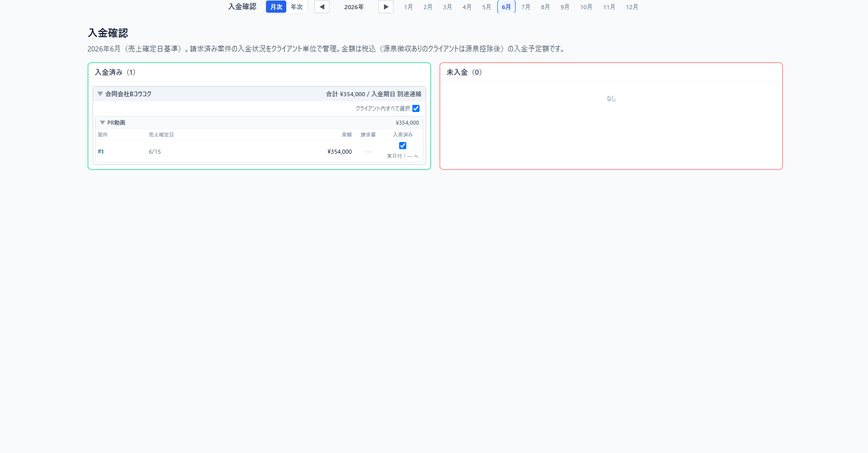Collapse the PR動画 project section
Image resolution: width=868 pixels, height=453 pixels.
pos(103,123)
